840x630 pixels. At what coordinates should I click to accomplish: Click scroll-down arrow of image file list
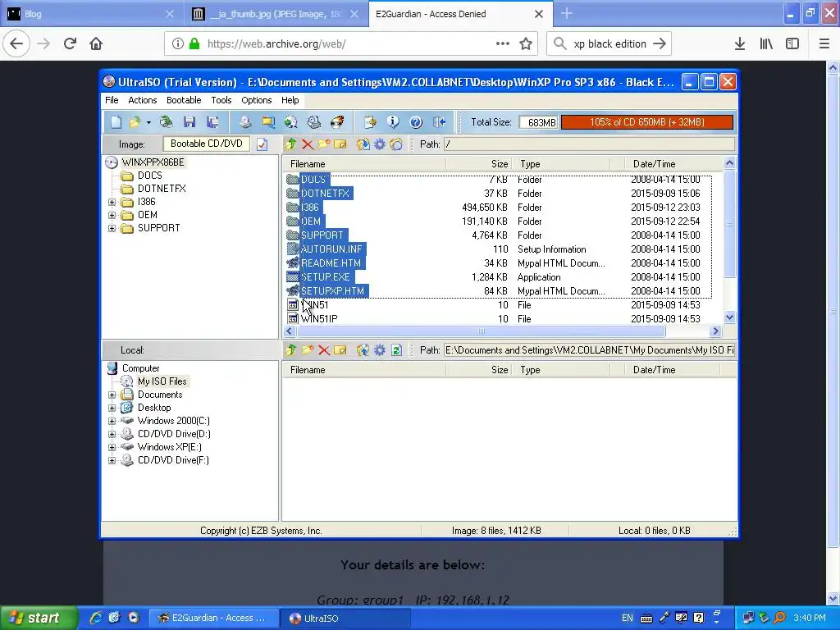pos(729,317)
